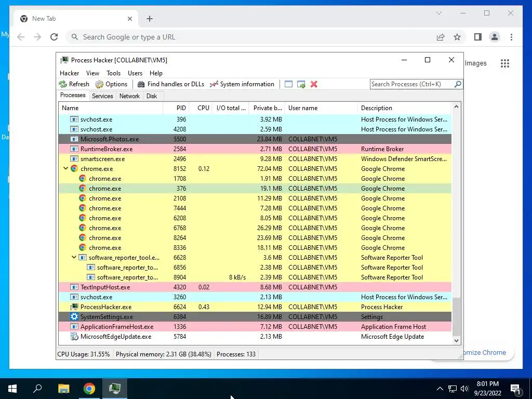Click the Find handles or DLLs binoculars icon

141,84
